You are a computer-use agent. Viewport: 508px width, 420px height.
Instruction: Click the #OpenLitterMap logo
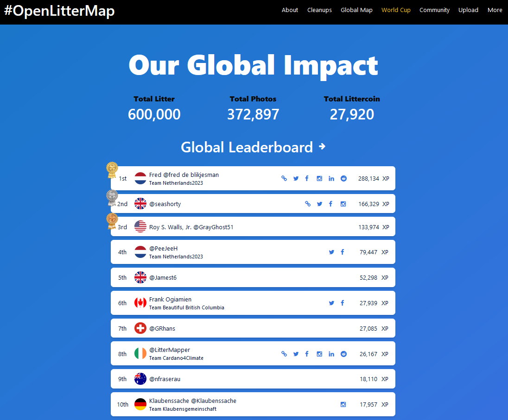(59, 11)
